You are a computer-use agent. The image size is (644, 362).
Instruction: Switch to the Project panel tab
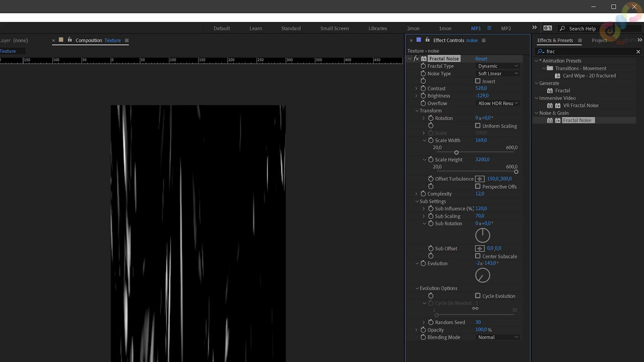pos(599,40)
